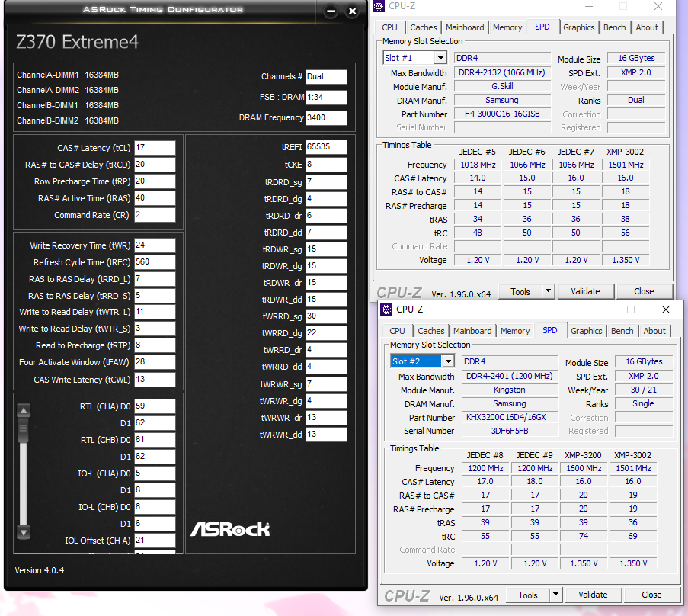The width and height of the screenshot is (688, 616).
Task: Click part number F4-3000C16-16GISB
Action: (x=502, y=114)
